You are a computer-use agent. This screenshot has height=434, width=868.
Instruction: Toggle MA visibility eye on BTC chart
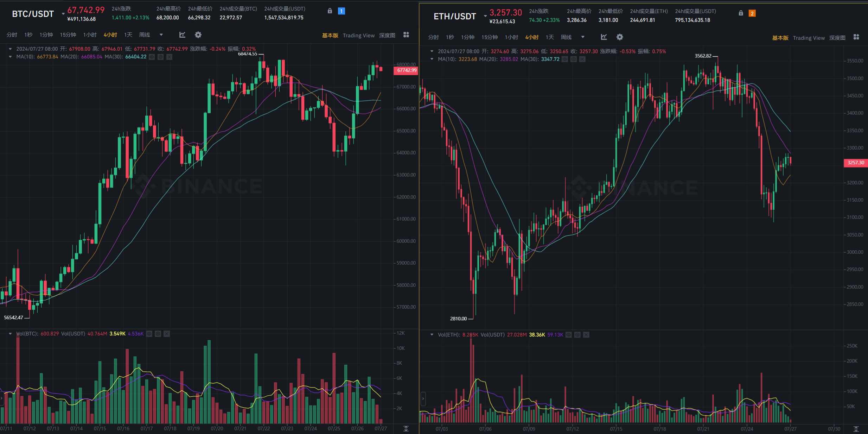[152, 57]
